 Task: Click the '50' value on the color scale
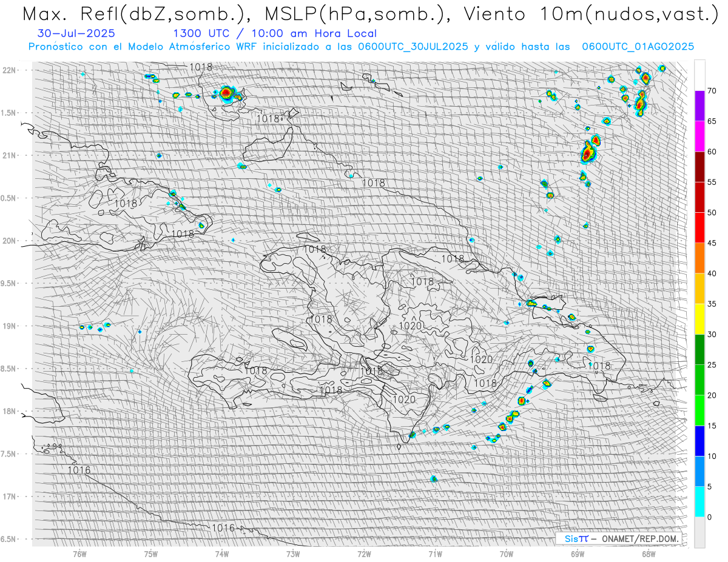[x=712, y=213]
